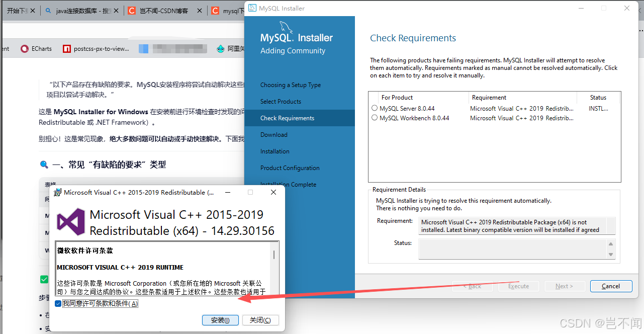Click the MySQL Installer title bar icon
644x334 pixels.
[x=252, y=8]
